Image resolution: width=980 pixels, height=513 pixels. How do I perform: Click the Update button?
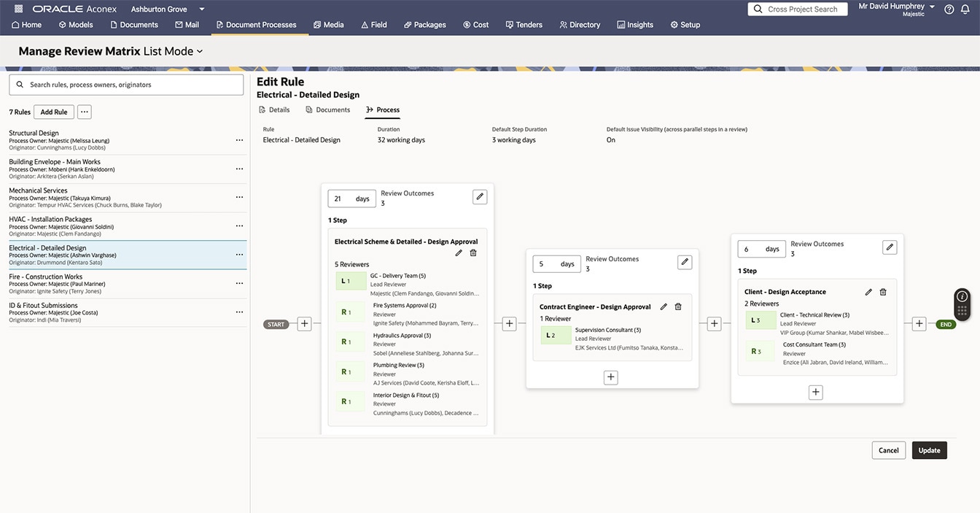tap(929, 450)
